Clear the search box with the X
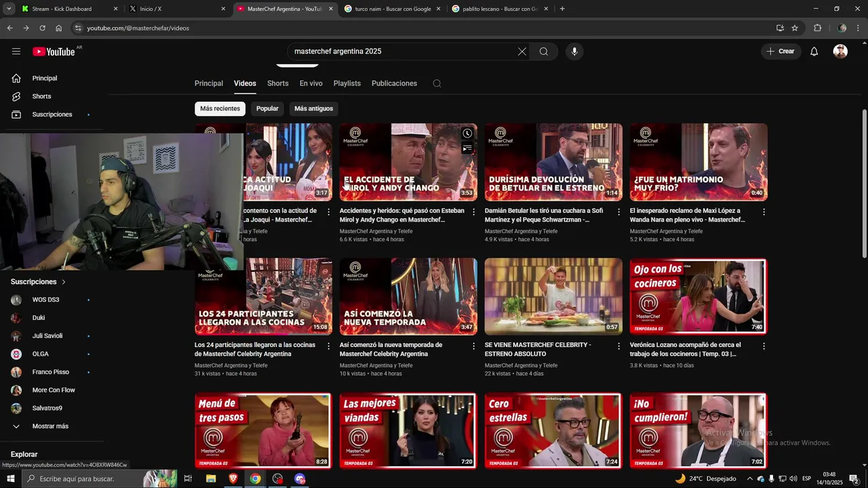The height and width of the screenshot is (488, 868). point(521,52)
